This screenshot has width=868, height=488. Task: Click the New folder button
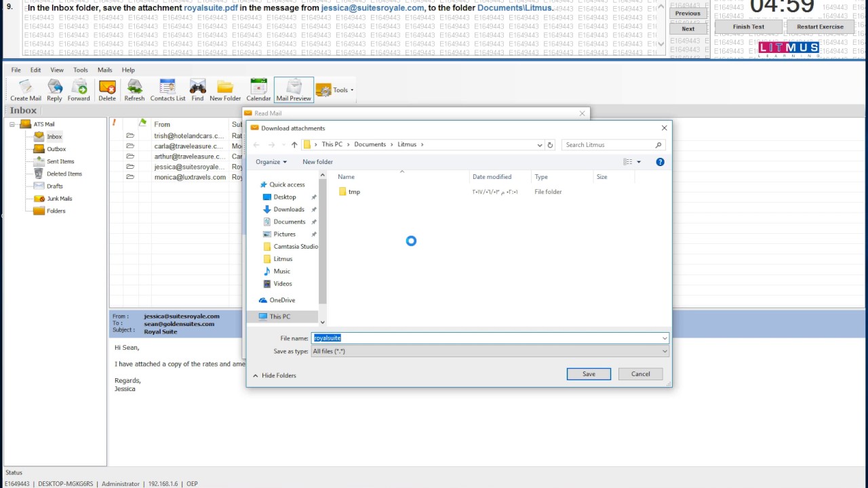(317, 162)
